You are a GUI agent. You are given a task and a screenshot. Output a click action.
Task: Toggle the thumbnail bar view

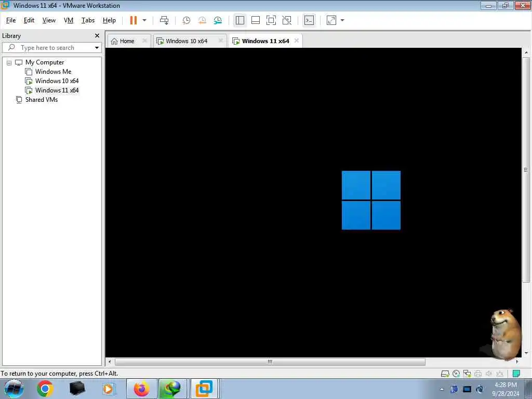(x=256, y=20)
